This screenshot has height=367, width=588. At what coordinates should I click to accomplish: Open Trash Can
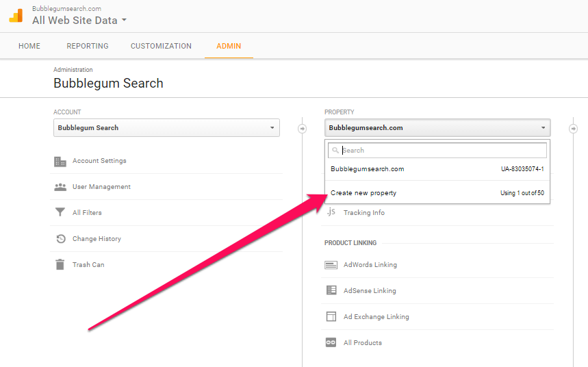point(88,264)
